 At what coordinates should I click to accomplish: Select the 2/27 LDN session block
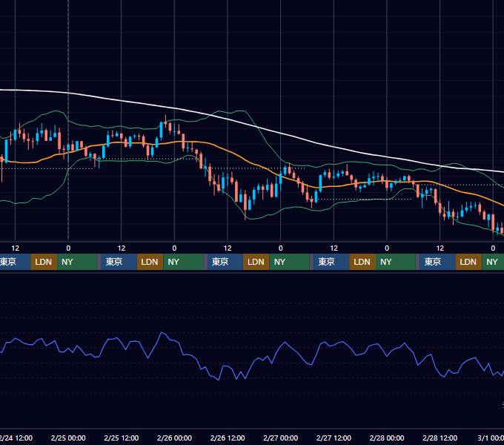click(362, 262)
